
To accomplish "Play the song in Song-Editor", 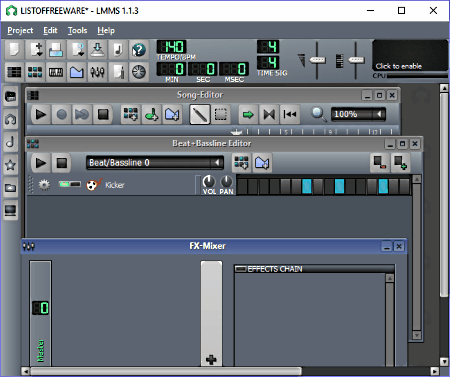I will pyautogui.click(x=41, y=114).
